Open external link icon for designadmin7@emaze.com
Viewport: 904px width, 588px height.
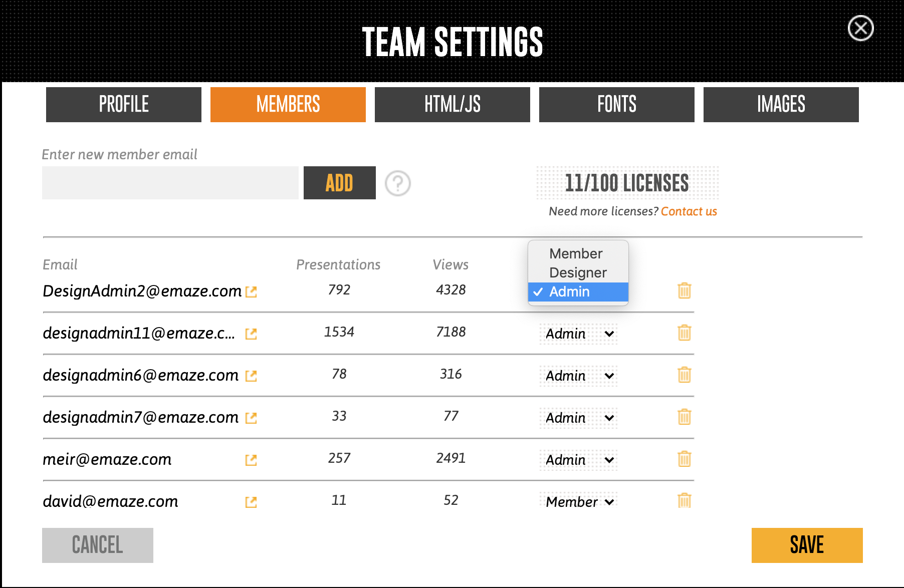tap(251, 418)
